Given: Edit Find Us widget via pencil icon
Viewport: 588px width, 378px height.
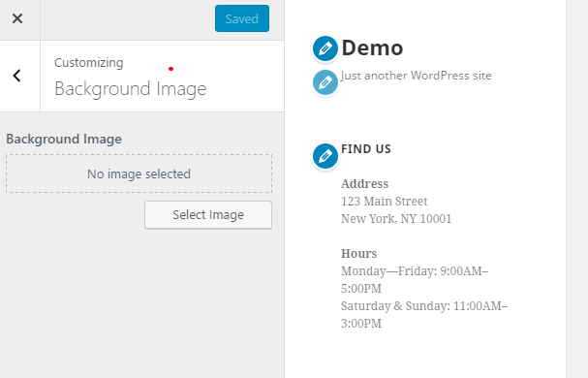Looking at the screenshot, I should click(325, 156).
